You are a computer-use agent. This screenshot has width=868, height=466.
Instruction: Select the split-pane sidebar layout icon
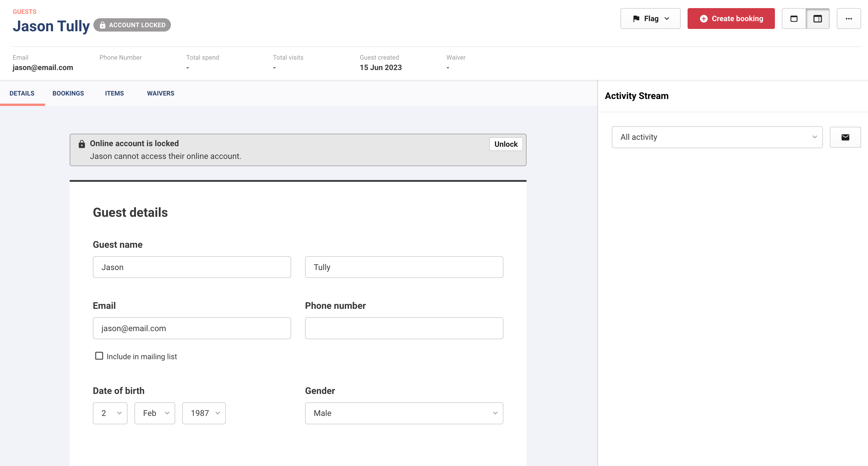click(817, 19)
